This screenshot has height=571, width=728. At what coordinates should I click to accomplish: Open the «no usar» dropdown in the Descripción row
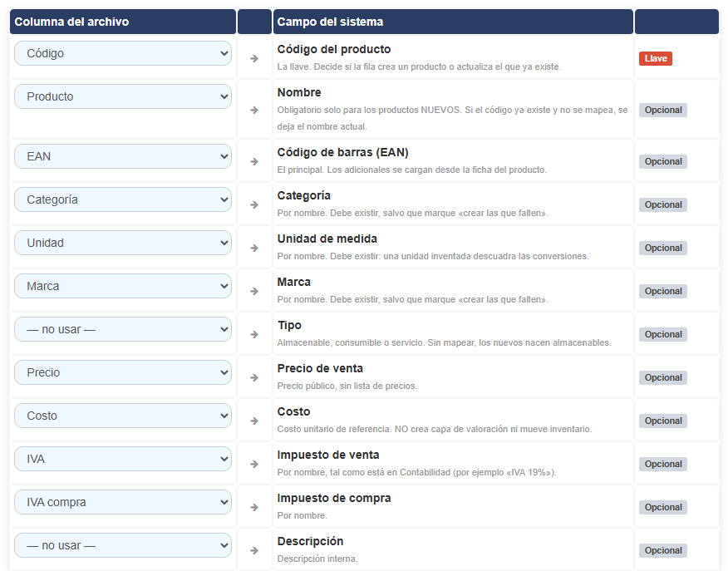pos(123,545)
